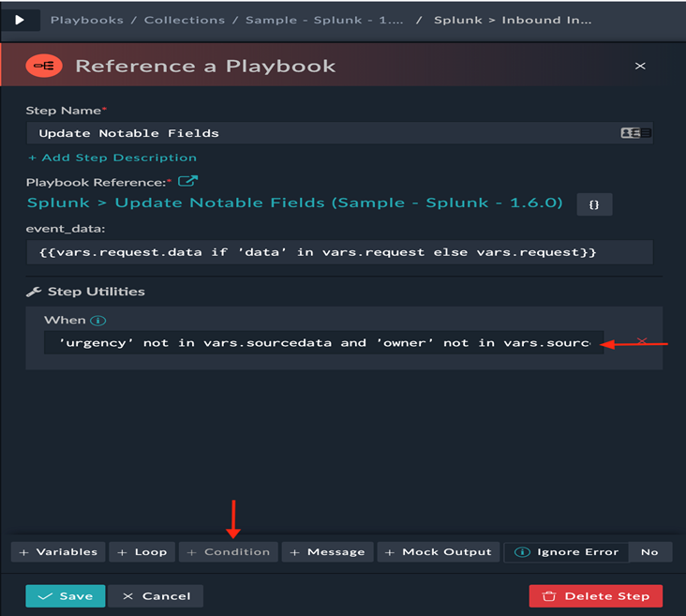Add a Loop to the step
Screen dimensions: 686x616
click(x=142, y=552)
